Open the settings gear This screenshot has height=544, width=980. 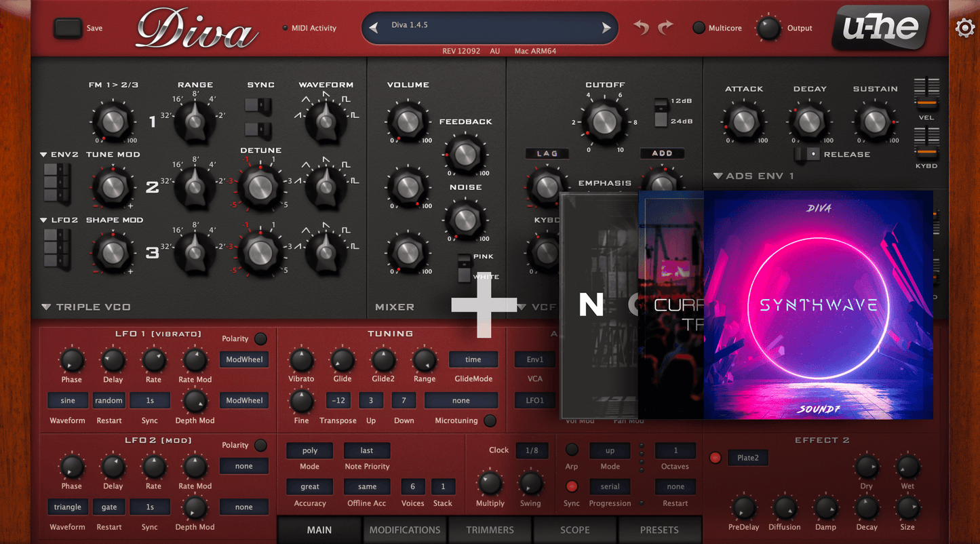[x=965, y=28]
